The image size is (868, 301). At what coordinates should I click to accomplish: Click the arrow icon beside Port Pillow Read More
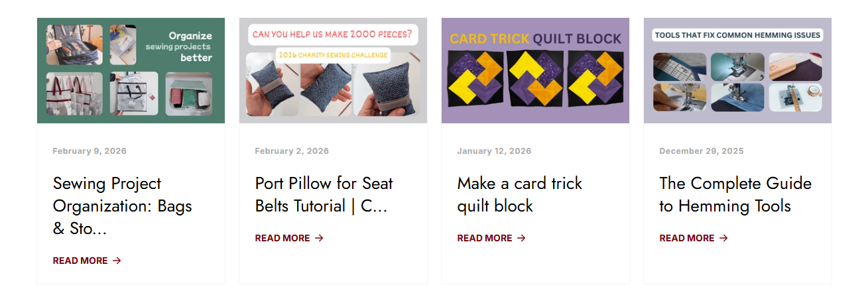[x=320, y=238]
